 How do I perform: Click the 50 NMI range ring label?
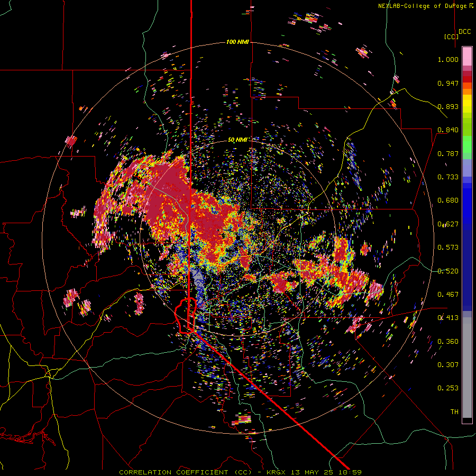pyautogui.click(x=237, y=140)
